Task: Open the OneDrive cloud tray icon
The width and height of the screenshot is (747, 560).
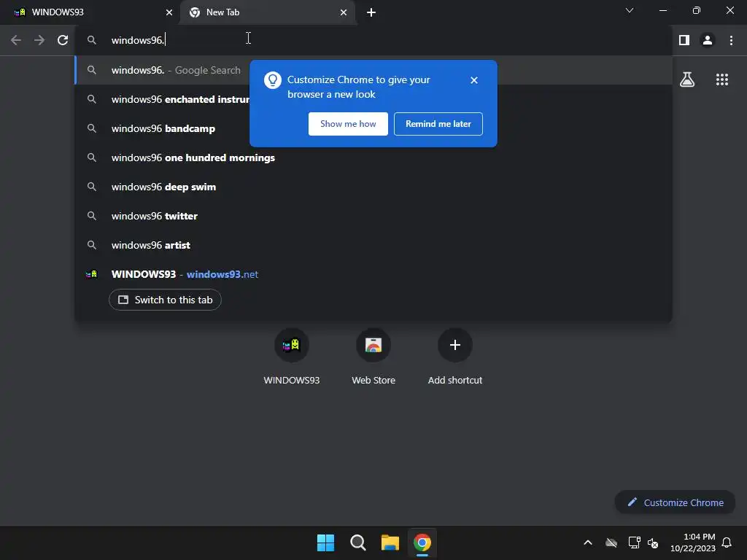Action: (x=611, y=542)
